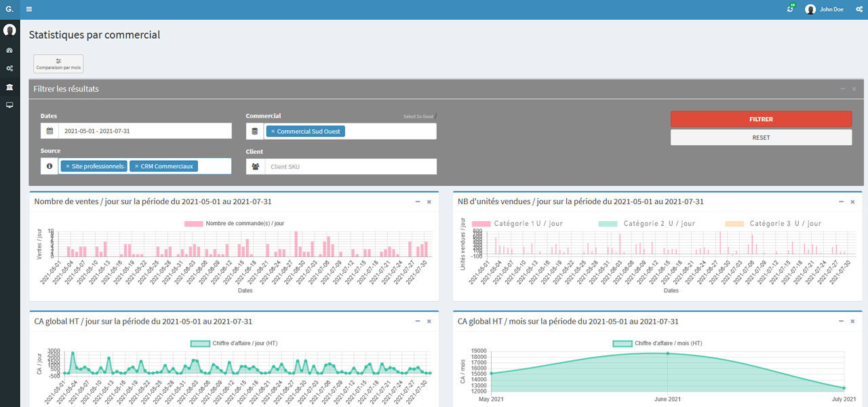Viewport: 868px width, 407px height.
Task: Click the Client SKU input field
Action: pyautogui.click(x=350, y=166)
